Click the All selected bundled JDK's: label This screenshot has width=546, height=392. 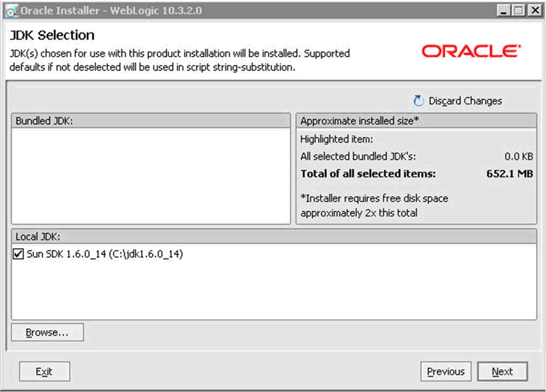click(x=358, y=156)
